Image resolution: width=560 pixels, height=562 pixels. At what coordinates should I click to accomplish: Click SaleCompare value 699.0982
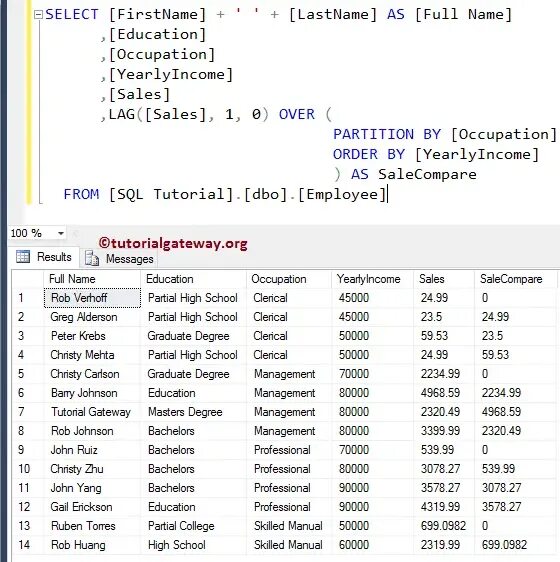tap(516, 545)
